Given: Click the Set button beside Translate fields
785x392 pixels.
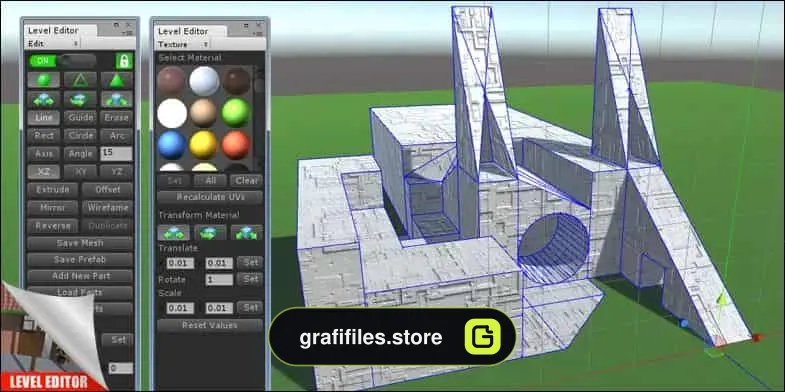Looking at the screenshot, I should coord(250,262).
